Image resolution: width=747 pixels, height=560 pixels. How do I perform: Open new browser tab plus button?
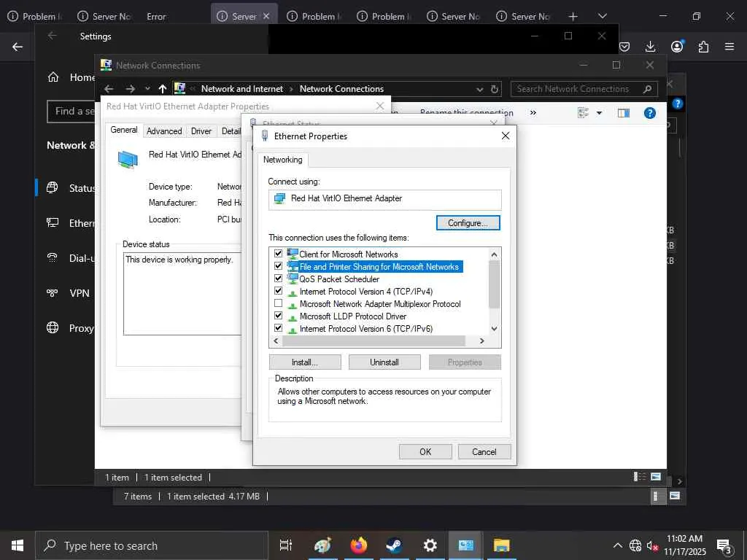(x=573, y=17)
